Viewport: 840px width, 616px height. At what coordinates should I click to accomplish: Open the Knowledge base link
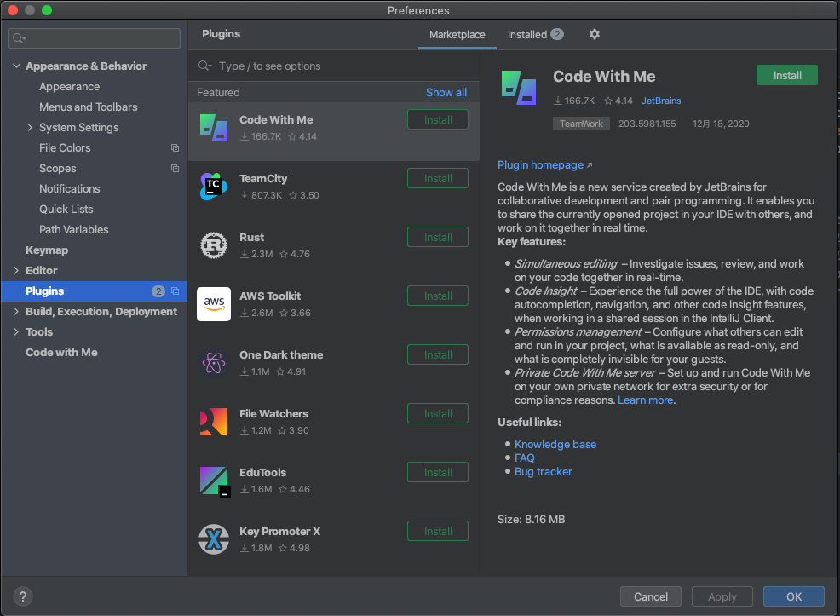pyautogui.click(x=555, y=444)
